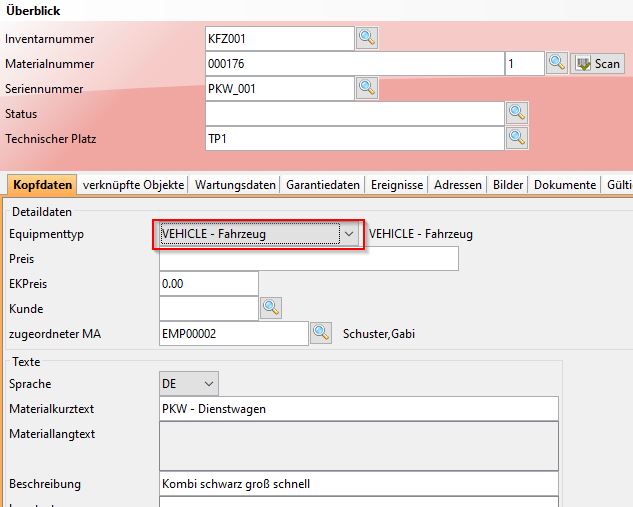This screenshot has height=507, width=633.
Task: Switch to the verknüpfte Objekte tab
Action: tap(134, 185)
